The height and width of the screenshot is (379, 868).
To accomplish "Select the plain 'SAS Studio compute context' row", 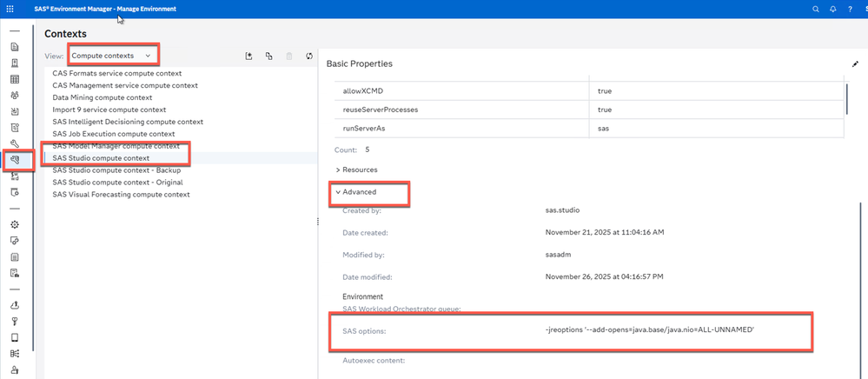I will (181, 158).
